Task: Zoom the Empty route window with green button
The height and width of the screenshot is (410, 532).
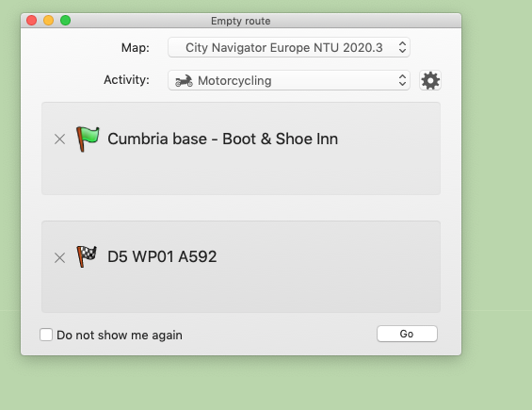Action: tap(66, 21)
